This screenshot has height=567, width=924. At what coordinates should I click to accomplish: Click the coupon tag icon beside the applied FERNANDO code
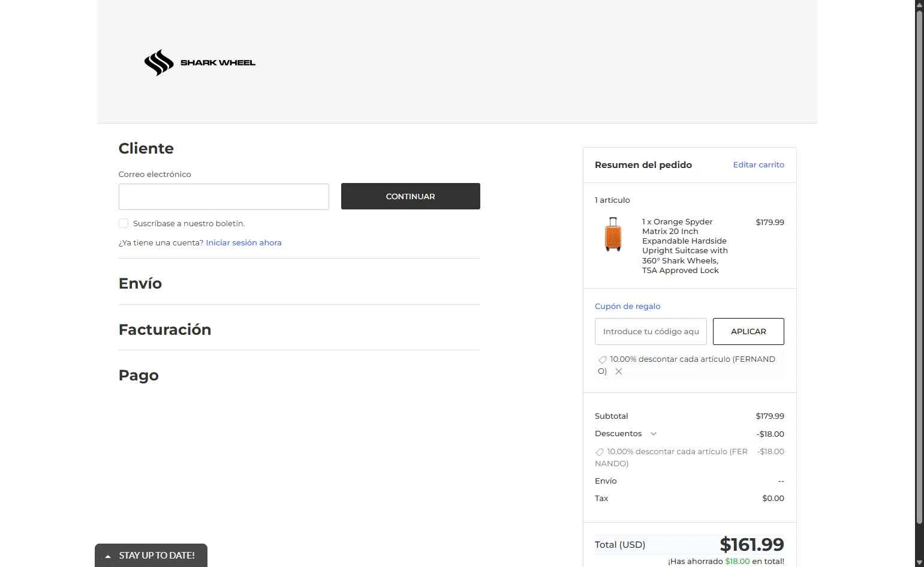point(603,360)
